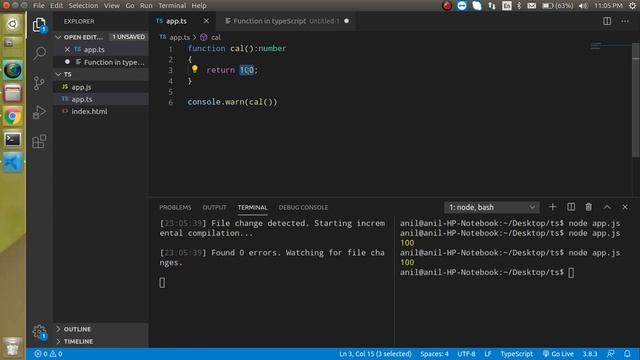Viewport: 640px width, 360px height.
Task: Open editor More Actions menu
Action: [x=625, y=21]
